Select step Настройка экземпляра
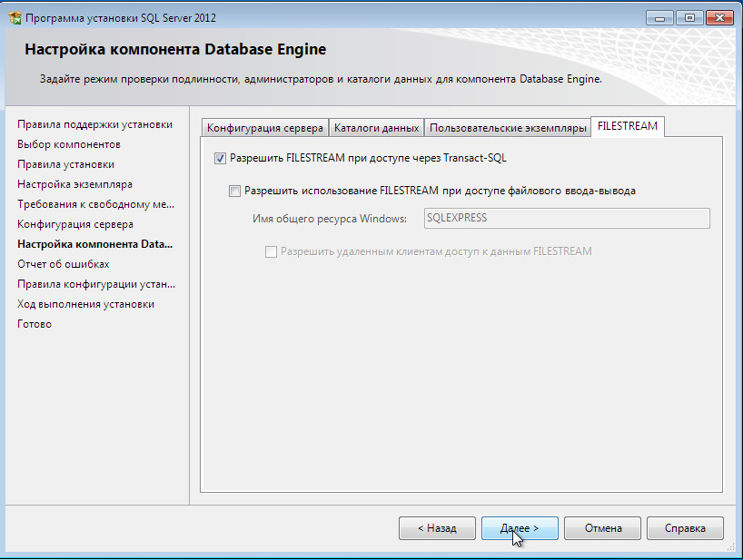743x560 pixels. (74, 184)
